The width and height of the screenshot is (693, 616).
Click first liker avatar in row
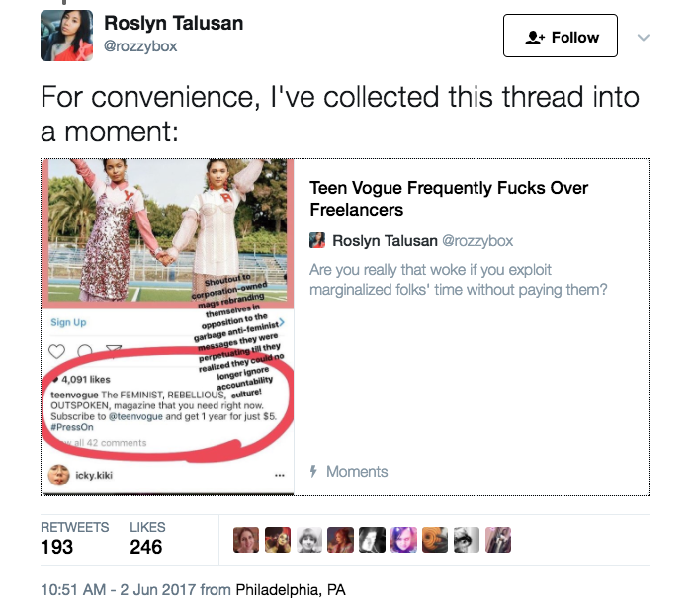[246, 540]
